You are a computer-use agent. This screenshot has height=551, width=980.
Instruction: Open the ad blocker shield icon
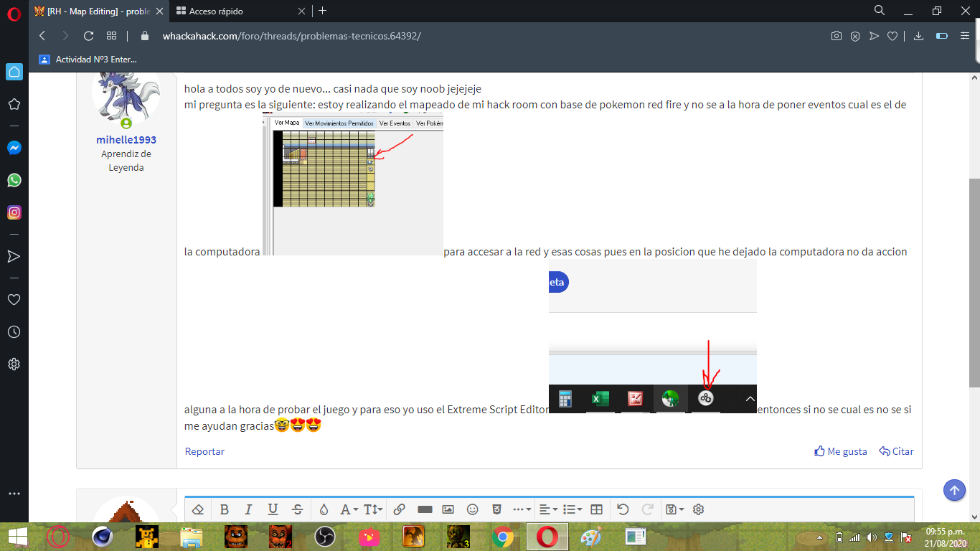pos(854,36)
